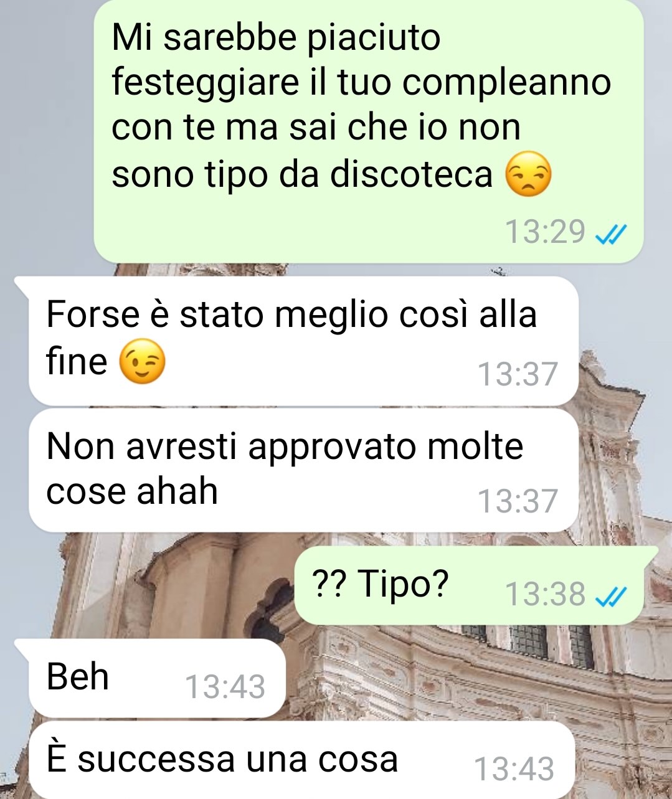Tap the 13:37 timestamp beside winking emoji
672x799 pixels.
coord(517,374)
